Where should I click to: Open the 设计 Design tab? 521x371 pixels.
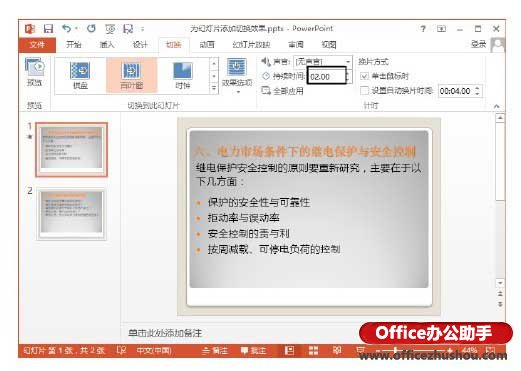pyautogui.click(x=140, y=45)
